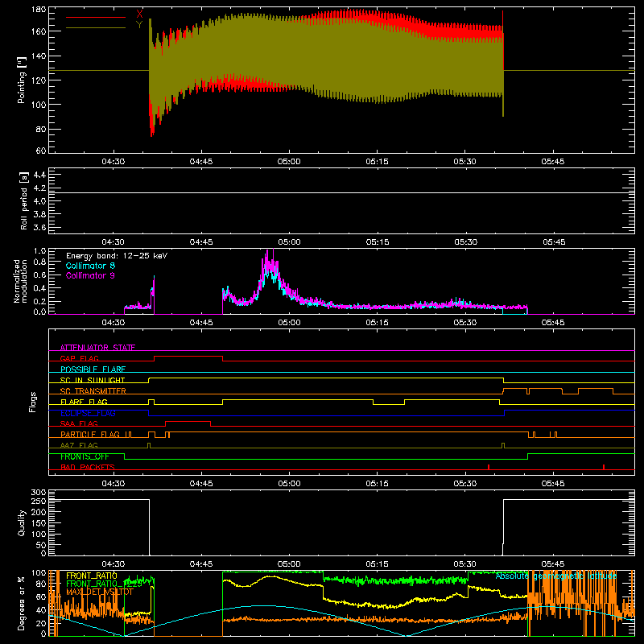Click the '05:00' time label under the Pointing plot
This screenshot has width=644, height=644.
tap(289, 162)
